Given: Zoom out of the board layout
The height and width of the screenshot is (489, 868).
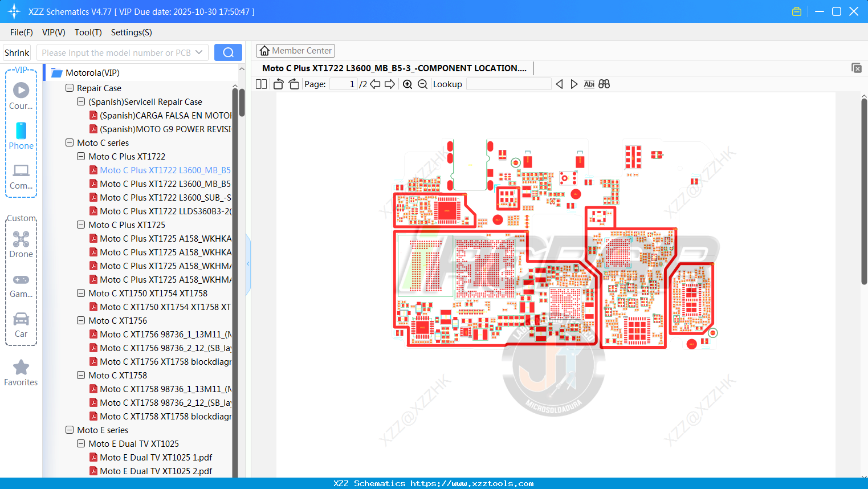Looking at the screenshot, I should pyautogui.click(x=422, y=84).
